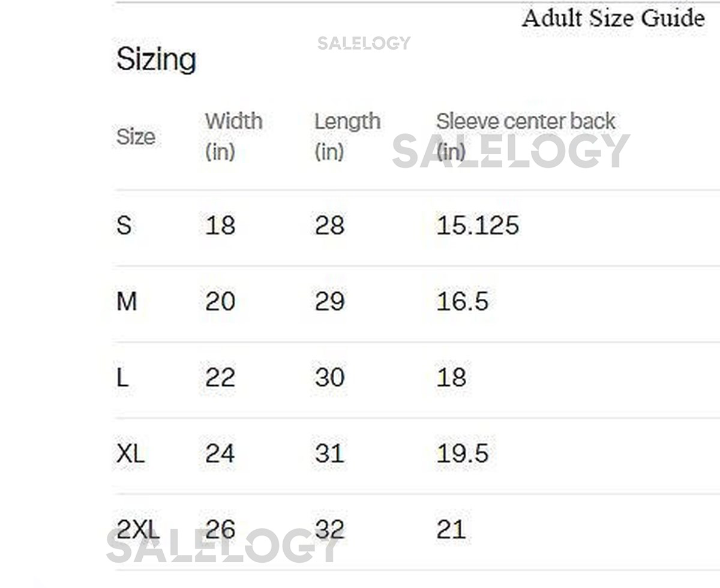This screenshot has height=588, width=720.
Task: Select the Width (in) column header
Action: tap(233, 136)
